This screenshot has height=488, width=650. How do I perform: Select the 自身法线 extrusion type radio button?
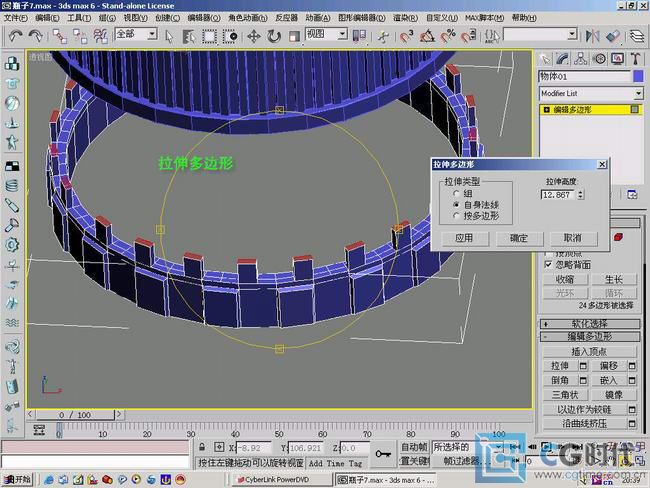point(456,204)
